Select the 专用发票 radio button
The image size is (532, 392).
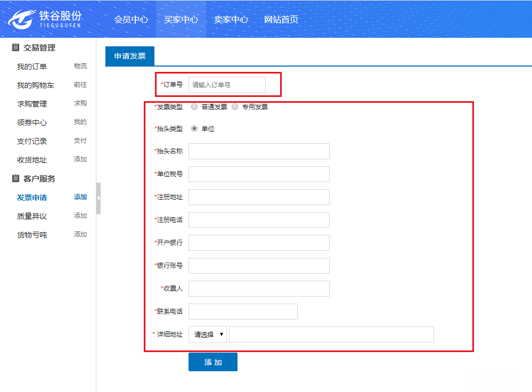[235, 107]
